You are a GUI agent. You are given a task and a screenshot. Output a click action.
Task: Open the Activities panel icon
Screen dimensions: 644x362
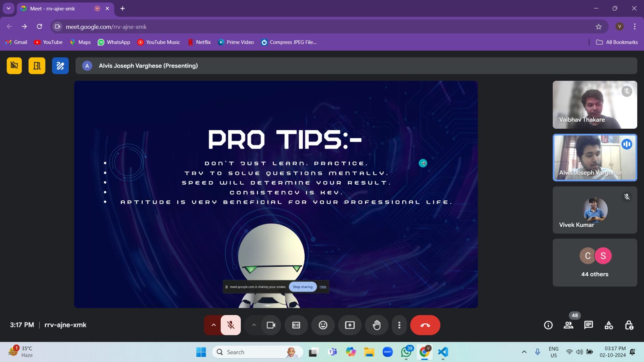[609, 325]
